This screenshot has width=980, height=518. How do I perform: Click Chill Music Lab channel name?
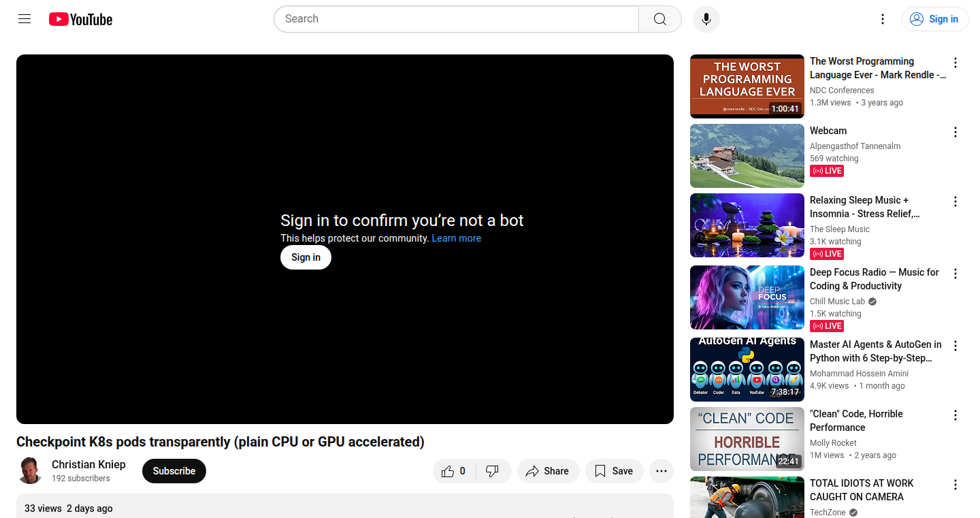click(837, 302)
